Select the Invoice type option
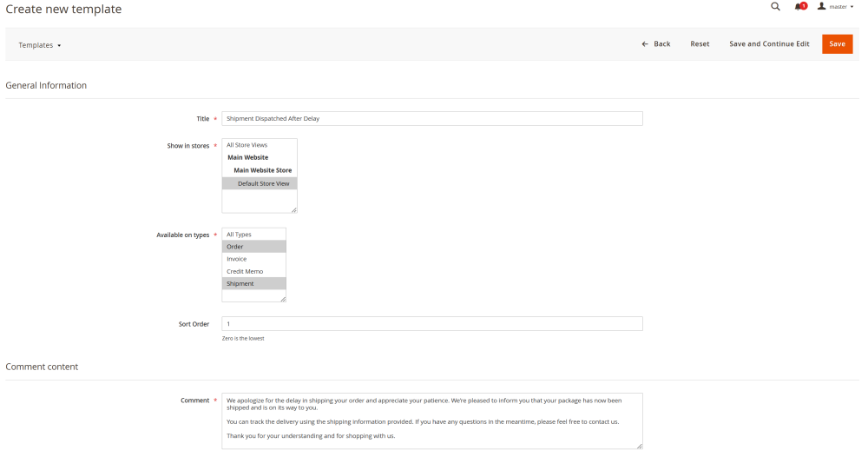Screen dimensions: 868x457 click(254, 259)
